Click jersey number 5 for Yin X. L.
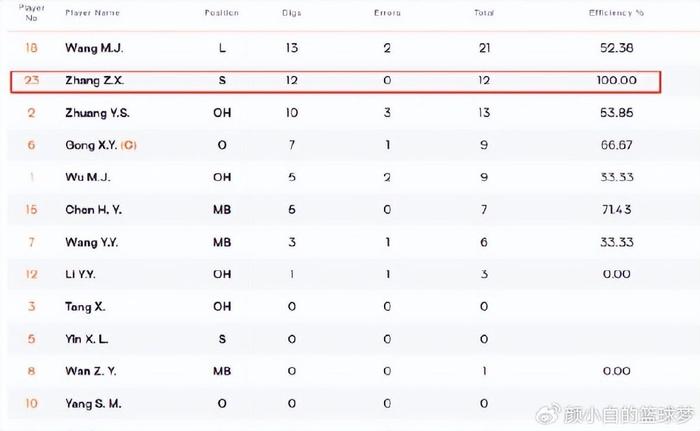 coord(31,339)
